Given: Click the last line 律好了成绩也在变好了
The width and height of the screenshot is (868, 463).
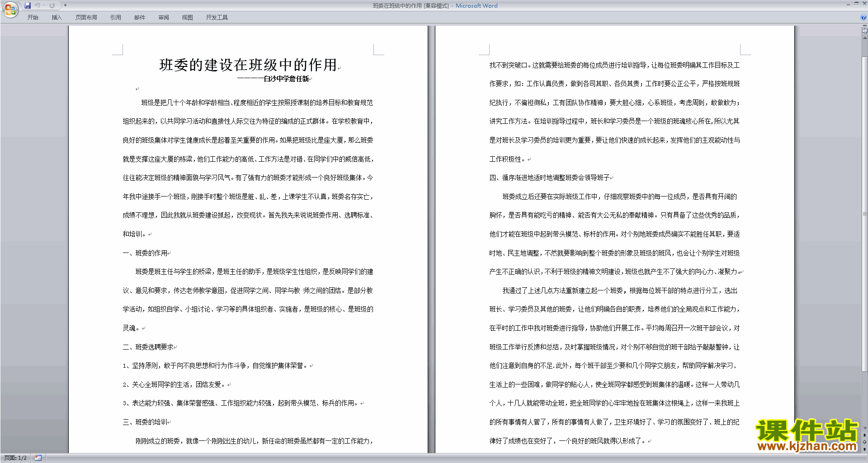Looking at the screenshot, I should tap(568, 441).
